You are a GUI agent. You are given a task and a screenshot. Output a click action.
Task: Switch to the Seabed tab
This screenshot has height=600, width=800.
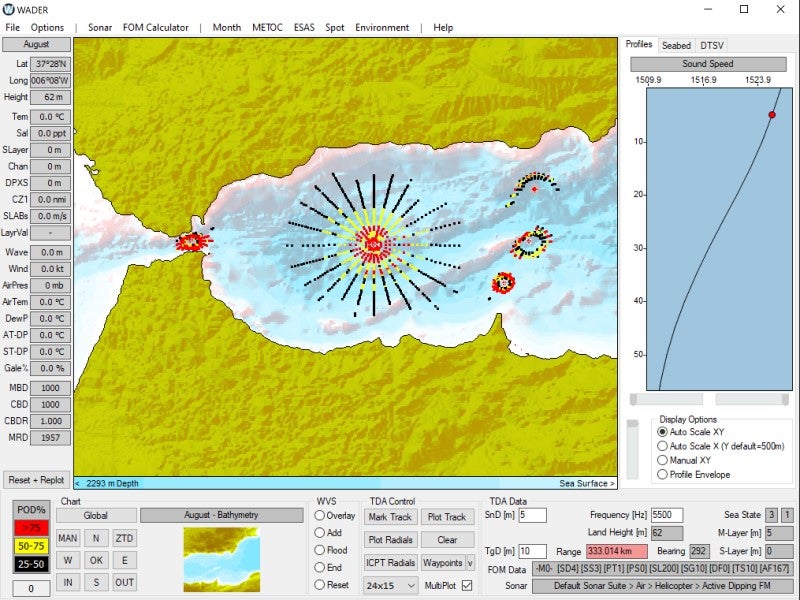coord(676,45)
